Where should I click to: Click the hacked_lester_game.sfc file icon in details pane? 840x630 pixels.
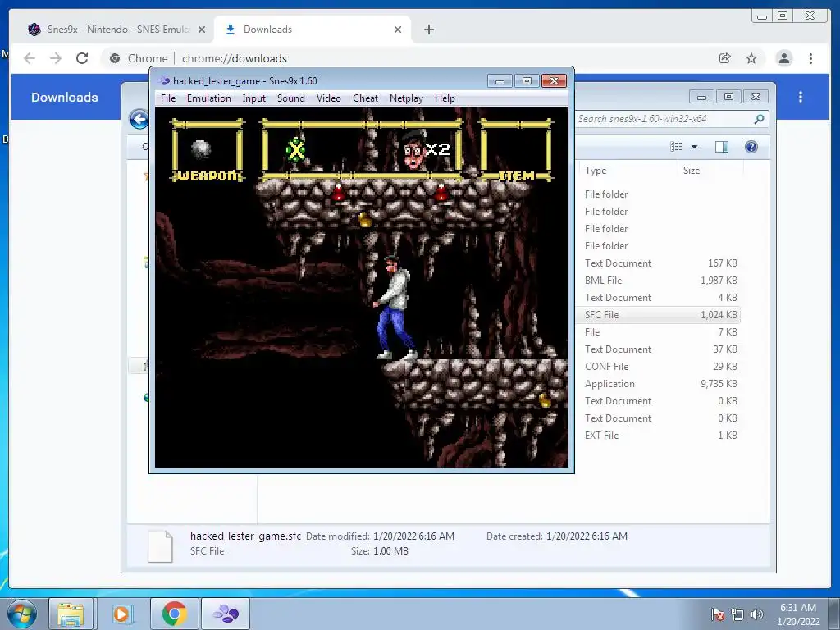[x=160, y=546]
